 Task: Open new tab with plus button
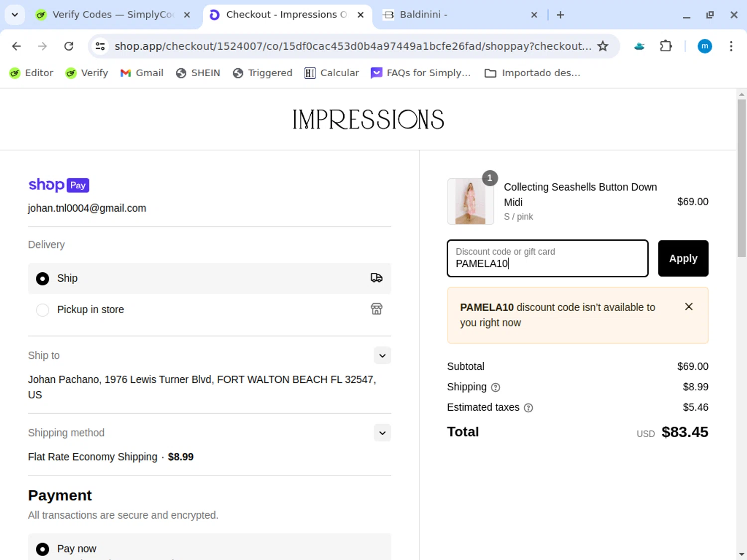(560, 15)
